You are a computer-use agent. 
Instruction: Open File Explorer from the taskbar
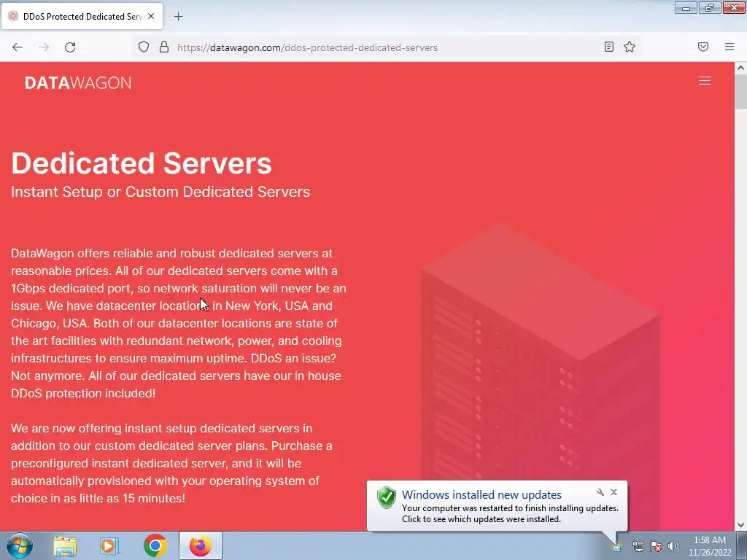[65, 545]
